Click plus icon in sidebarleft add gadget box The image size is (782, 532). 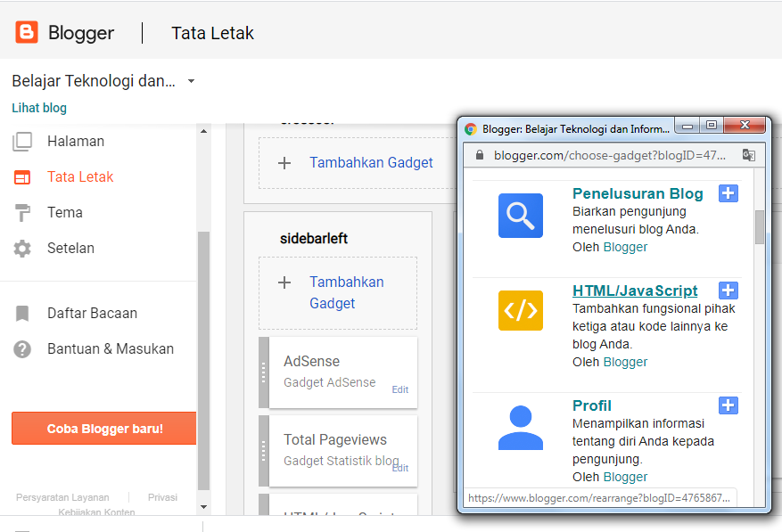point(284,282)
